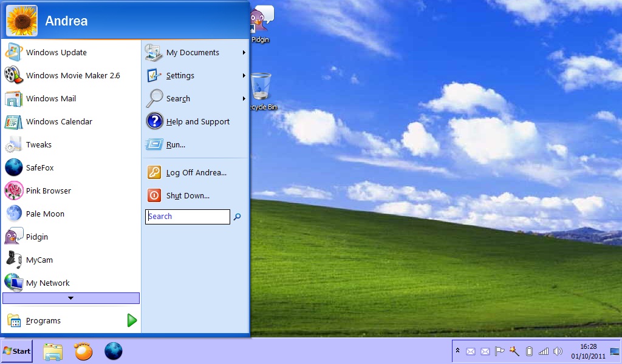The image size is (622, 364).
Task: Expand the hidden programs list with the down arrow bar
Action: click(x=71, y=298)
